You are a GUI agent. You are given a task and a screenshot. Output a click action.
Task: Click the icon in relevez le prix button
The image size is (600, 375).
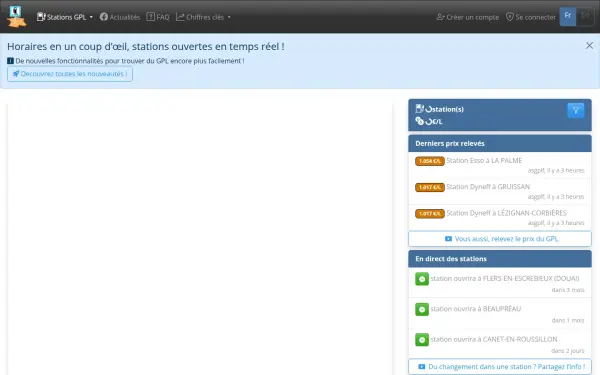click(448, 239)
